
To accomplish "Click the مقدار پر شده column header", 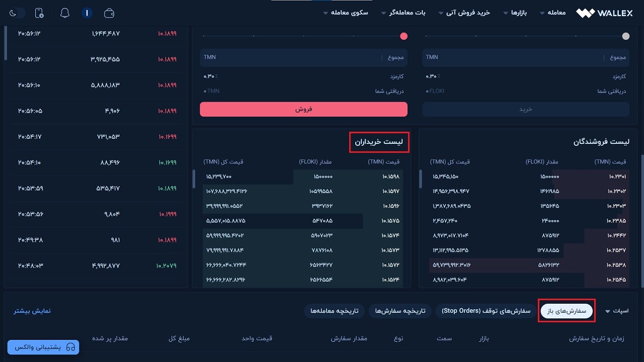I will [110, 338].
